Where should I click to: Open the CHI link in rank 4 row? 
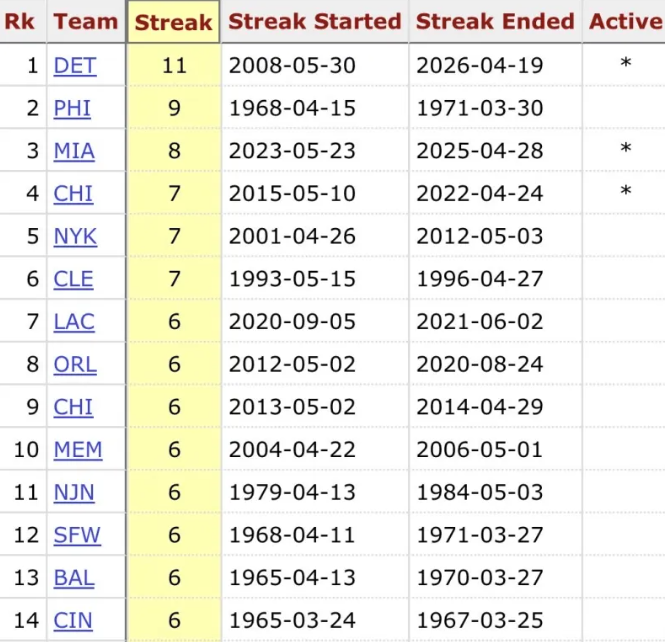(x=73, y=193)
